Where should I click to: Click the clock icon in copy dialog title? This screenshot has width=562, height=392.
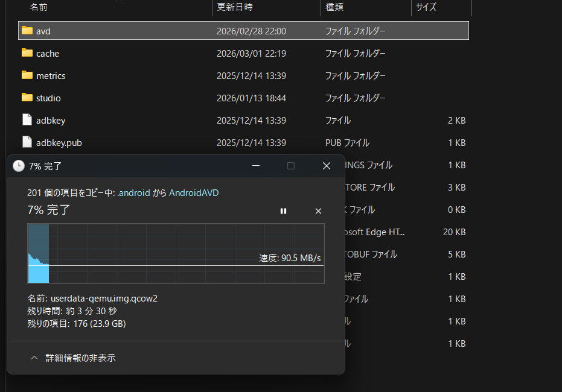tap(19, 166)
